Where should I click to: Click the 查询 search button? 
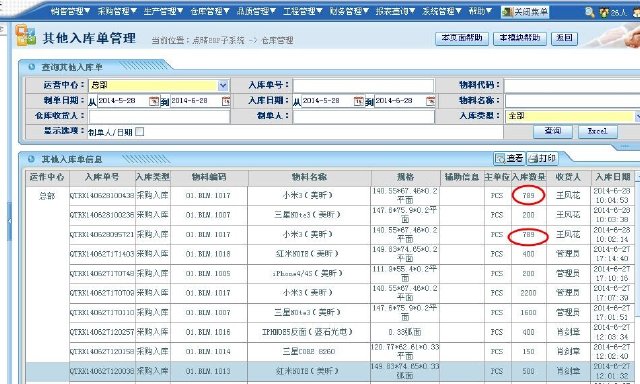pos(553,131)
